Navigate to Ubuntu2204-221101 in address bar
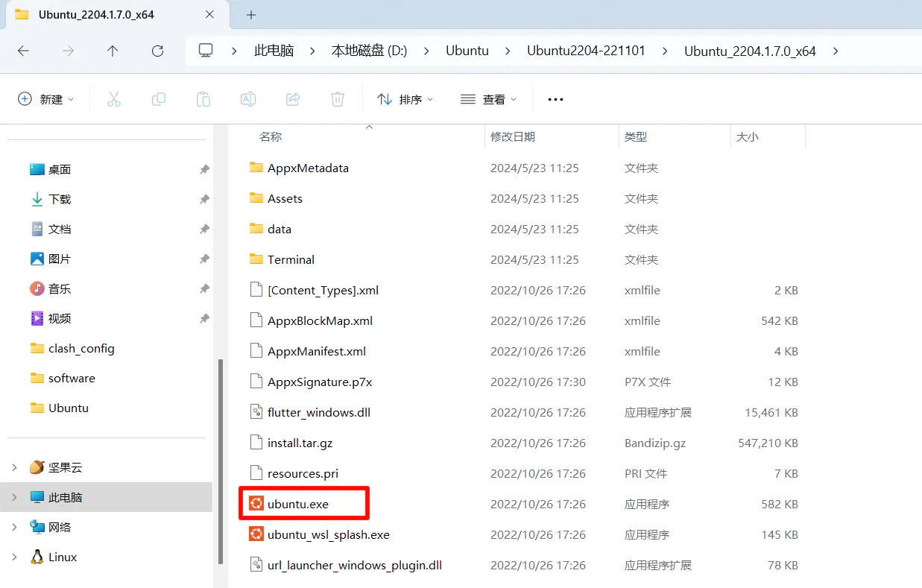The image size is (922, 588). click(x=586, y=51)
